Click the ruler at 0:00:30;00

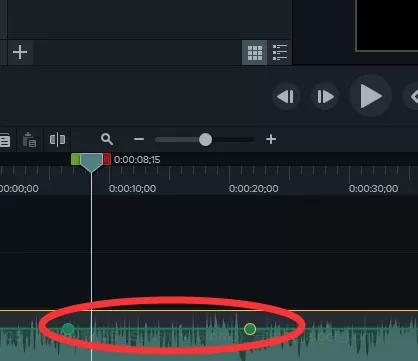click(x=373, y=189)
